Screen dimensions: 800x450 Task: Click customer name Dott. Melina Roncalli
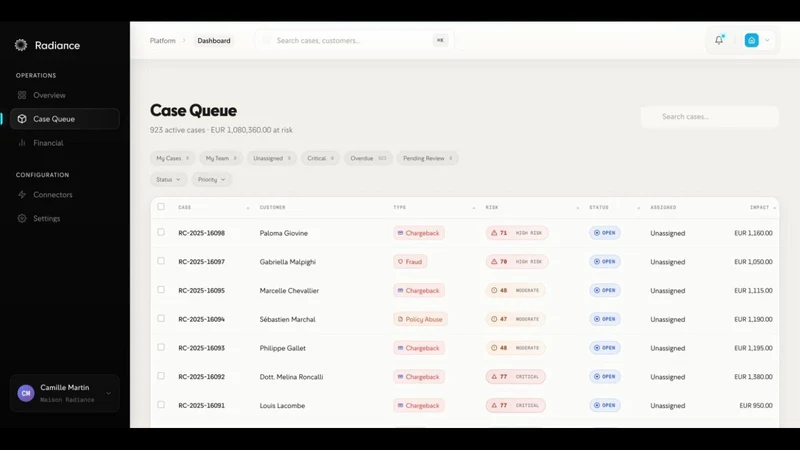291,377
